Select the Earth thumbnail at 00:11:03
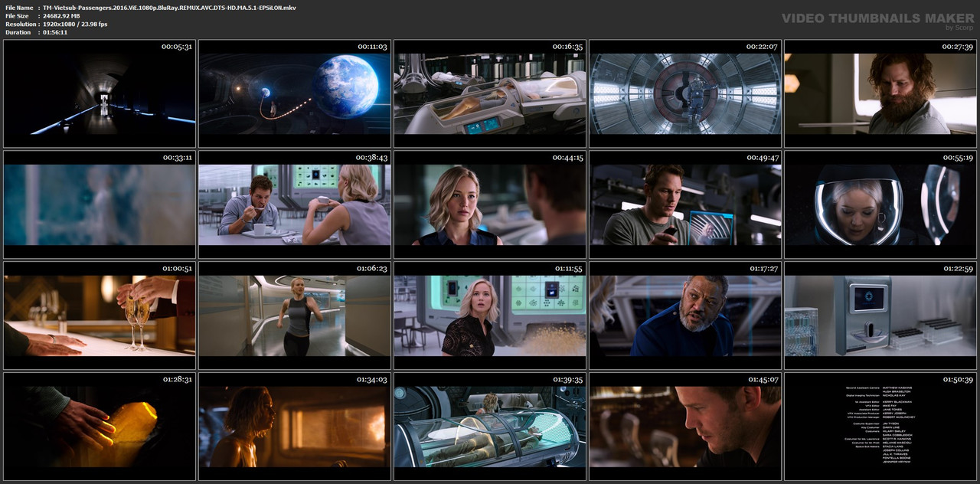This screenshot has height=484, width=980. click(295, 93)
